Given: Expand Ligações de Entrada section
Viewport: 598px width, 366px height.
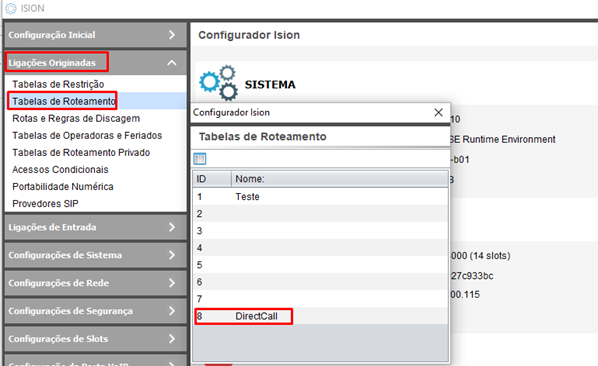Looking at the screenshot, I should (95, 227).
